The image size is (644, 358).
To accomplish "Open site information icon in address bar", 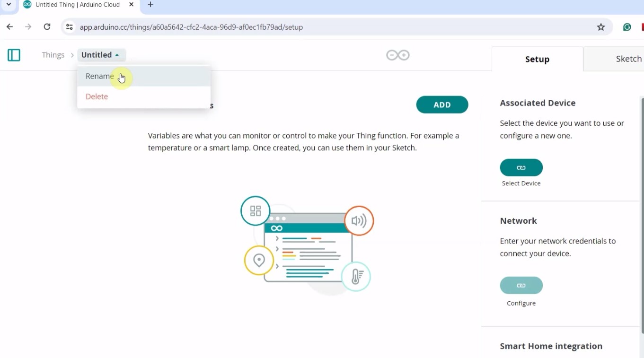I will pyautogui.click(x=70, y=27).
